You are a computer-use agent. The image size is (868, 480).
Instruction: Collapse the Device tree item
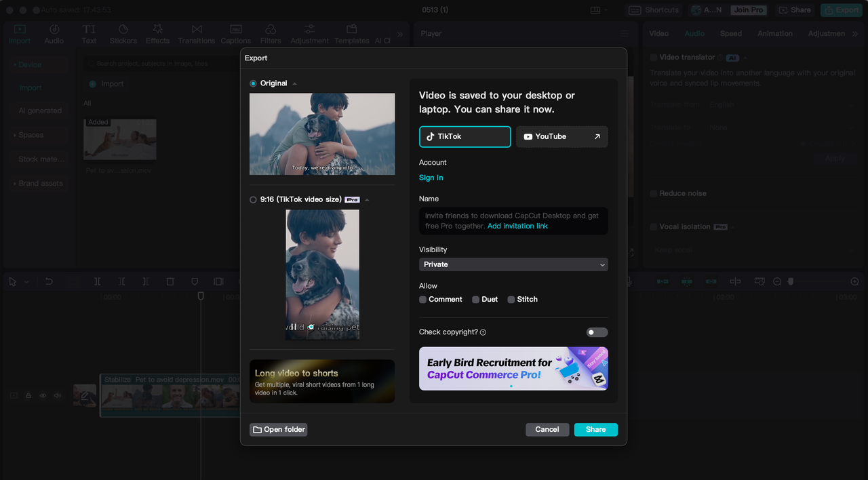(15, 65)
